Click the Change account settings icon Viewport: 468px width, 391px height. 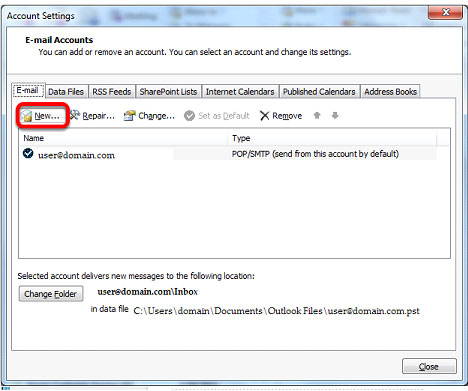129,116
